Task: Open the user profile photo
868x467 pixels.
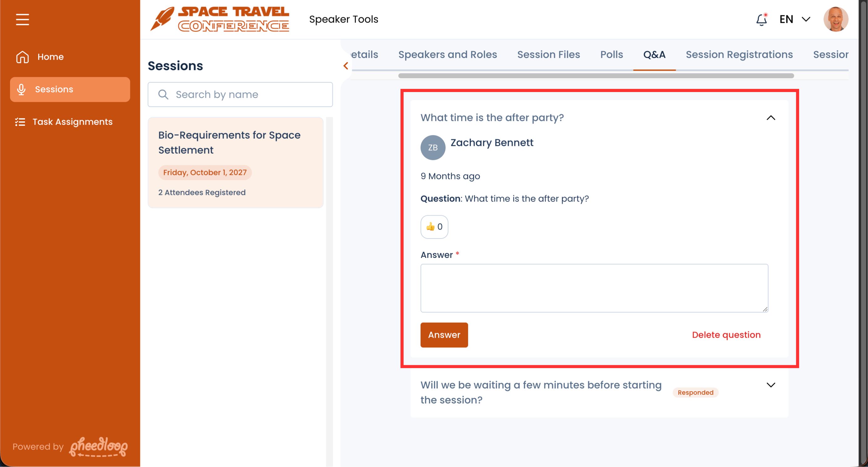Action: (x=835, y=19)
